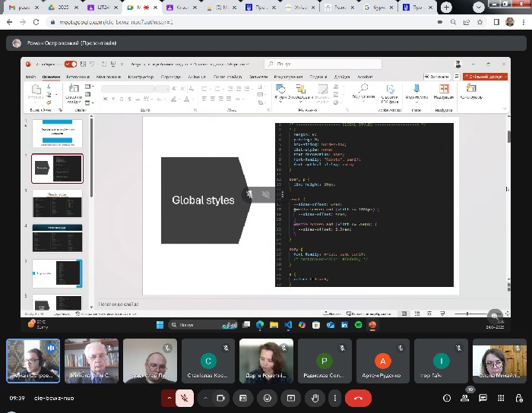Toggle the camera in Meet
The image size is (532, 413).
coord(221,398)
